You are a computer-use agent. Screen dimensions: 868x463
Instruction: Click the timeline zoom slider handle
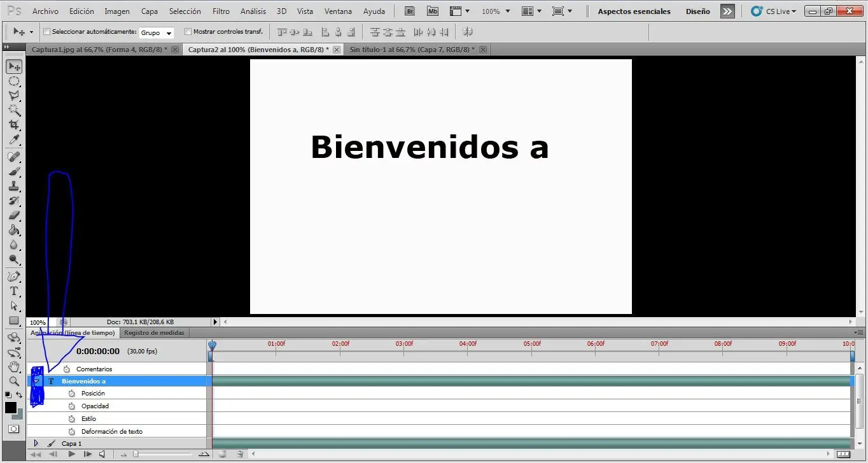(x=136, y=454)
